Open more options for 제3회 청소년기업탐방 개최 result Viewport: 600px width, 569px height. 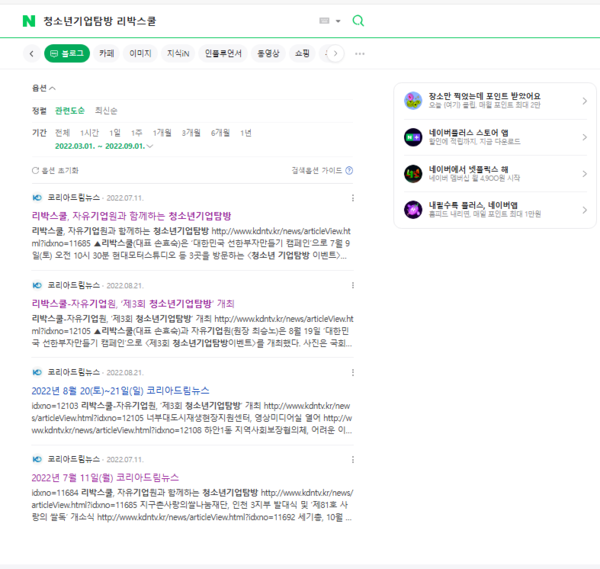tap(353, 285)
